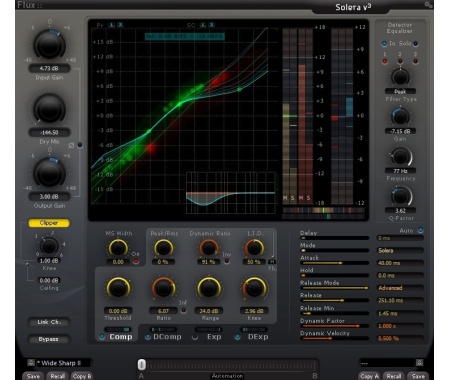Select equalizer band 1
The height and width of the screenshot is (380, 450).
[385, 61]
